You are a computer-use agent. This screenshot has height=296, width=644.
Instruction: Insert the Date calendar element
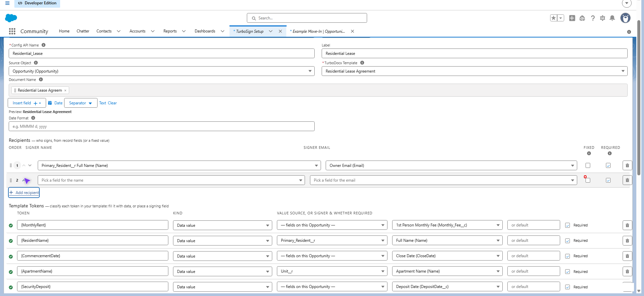point(55,103)
